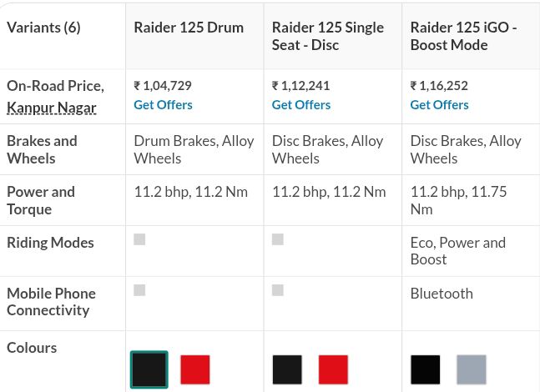Image resolution: width=540 pixels, height=392 pixels.
Task: Get Offers for Raider 125 iGO - Boost Mode
Action: point(439,104)
